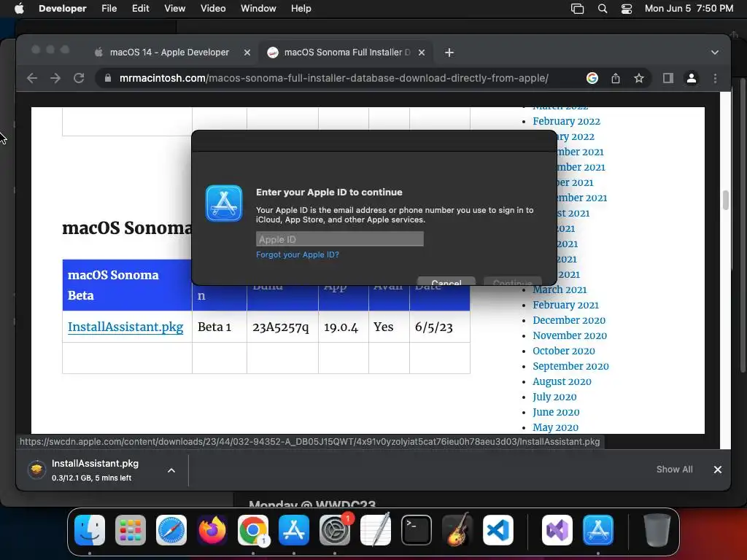The height and width of the screenshot is (560, 747).
Task: Open the Apple menu
Action: click(19, 9)
